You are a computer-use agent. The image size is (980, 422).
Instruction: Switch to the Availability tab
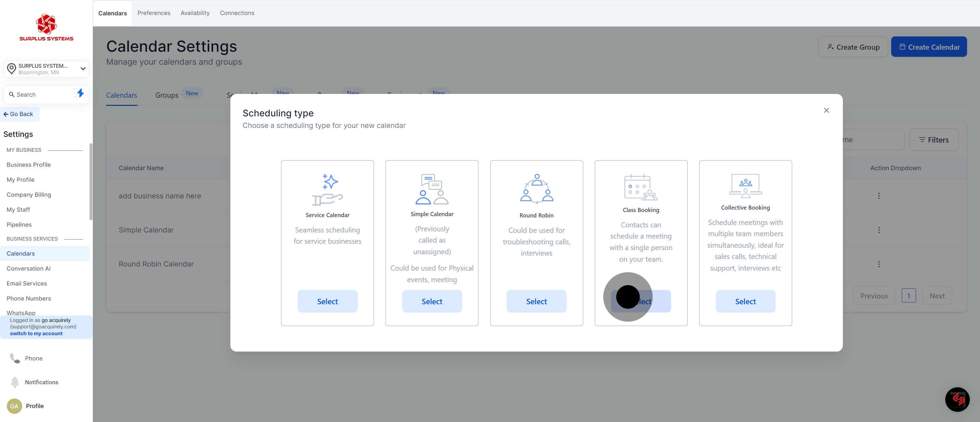click(195, 13)
